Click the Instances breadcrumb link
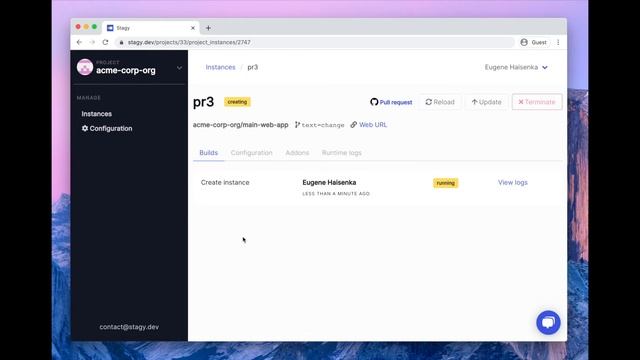Screen dimensions: 640x360 [x=220, y=67]
